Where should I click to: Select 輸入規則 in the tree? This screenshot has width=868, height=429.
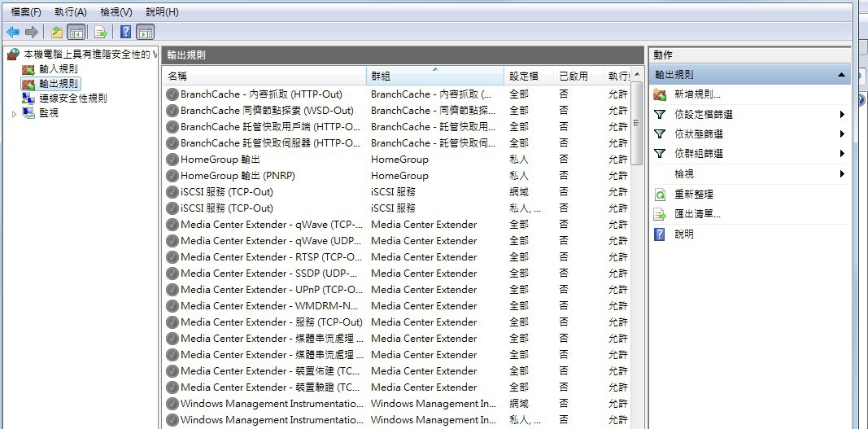(58, 69)
